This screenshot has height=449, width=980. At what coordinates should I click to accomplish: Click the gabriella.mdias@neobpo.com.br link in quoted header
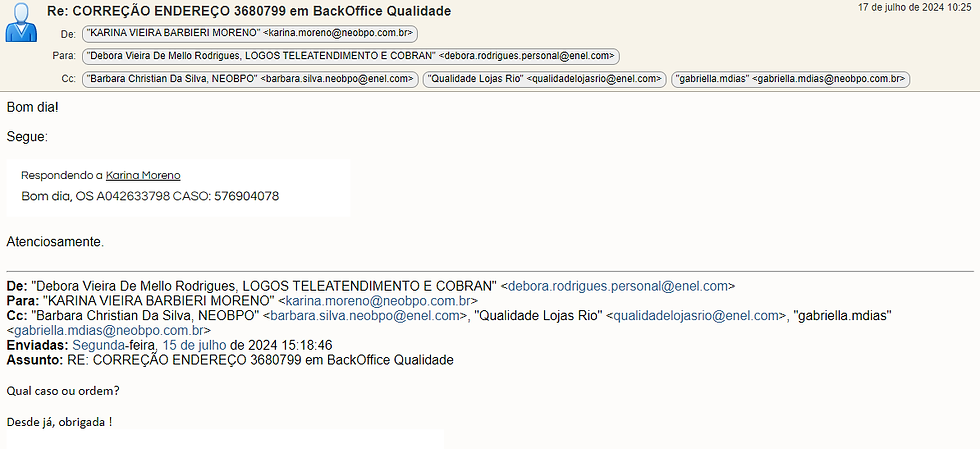pyautogui.click(x=108, y=330)
